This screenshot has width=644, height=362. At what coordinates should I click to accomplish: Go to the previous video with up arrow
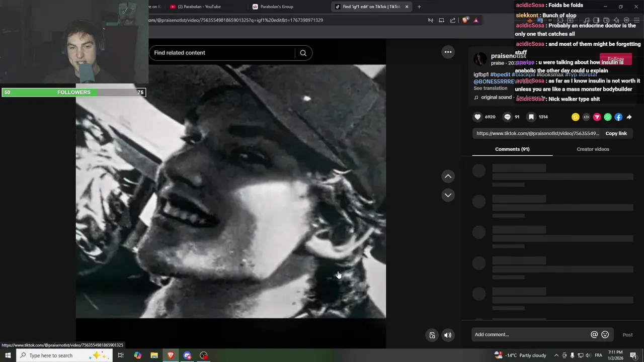pos(448,176)
